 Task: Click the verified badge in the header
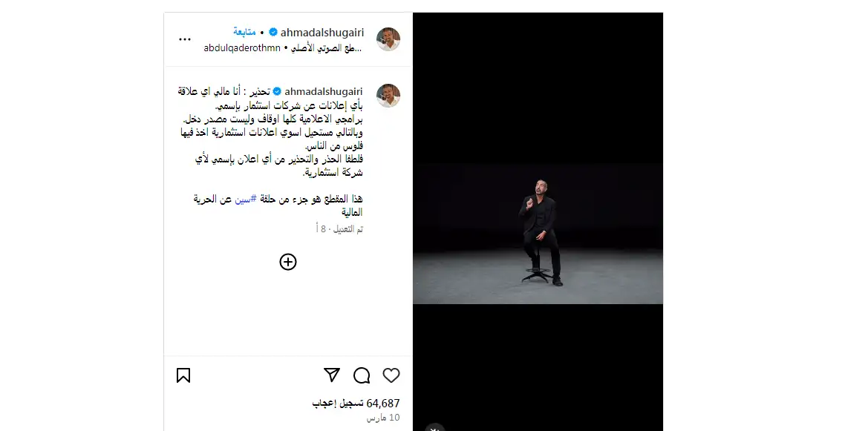coord(273,33)
